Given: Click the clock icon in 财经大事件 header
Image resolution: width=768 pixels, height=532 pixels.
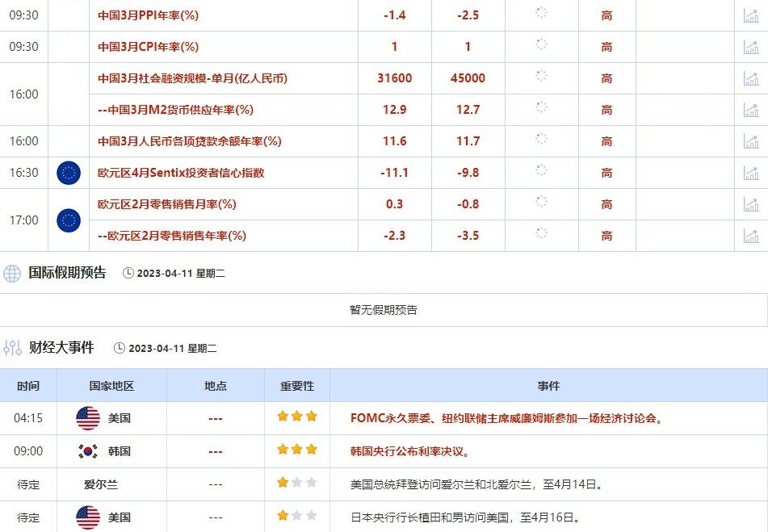Looking at the screenshot, I should tap(120, 348).
